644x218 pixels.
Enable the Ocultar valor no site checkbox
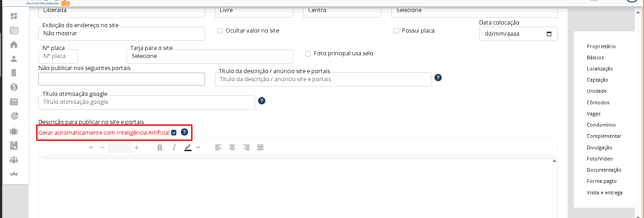220,31
